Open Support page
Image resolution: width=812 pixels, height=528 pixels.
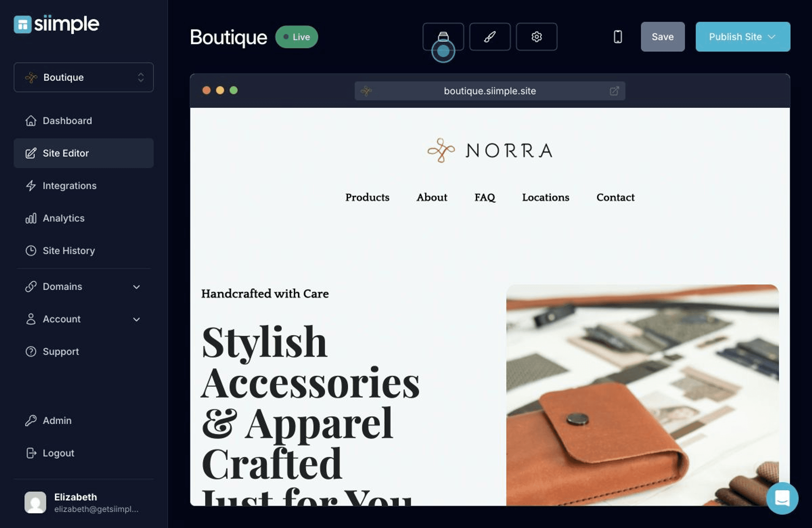pos(84,351)
